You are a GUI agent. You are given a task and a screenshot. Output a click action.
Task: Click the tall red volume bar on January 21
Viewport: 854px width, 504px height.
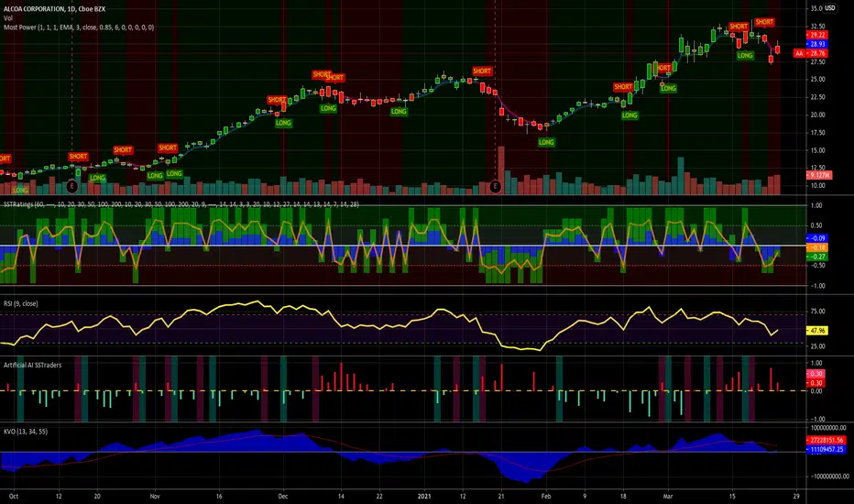[501, 170]
